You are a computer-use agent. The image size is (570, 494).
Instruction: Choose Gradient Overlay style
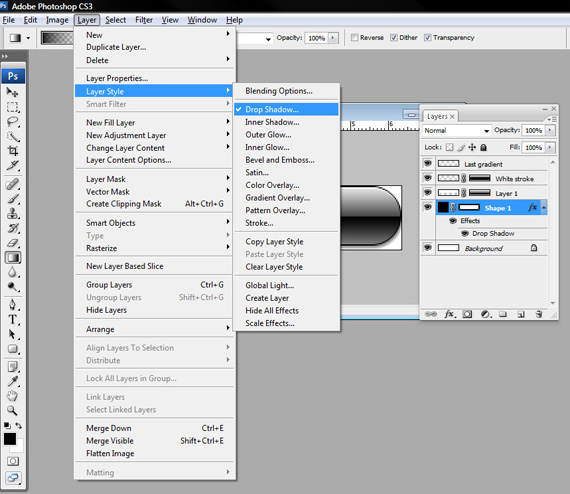[278, 198]
